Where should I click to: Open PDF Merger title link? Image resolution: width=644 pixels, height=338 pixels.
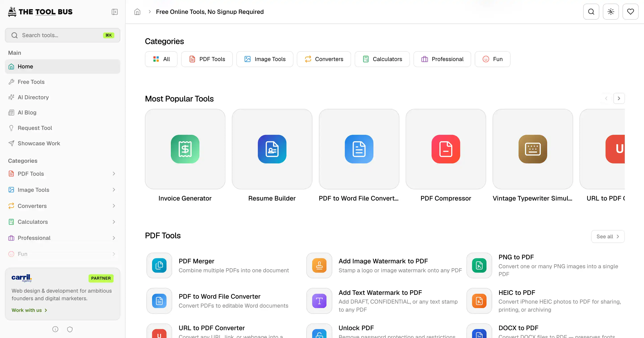tap(197, 261)
